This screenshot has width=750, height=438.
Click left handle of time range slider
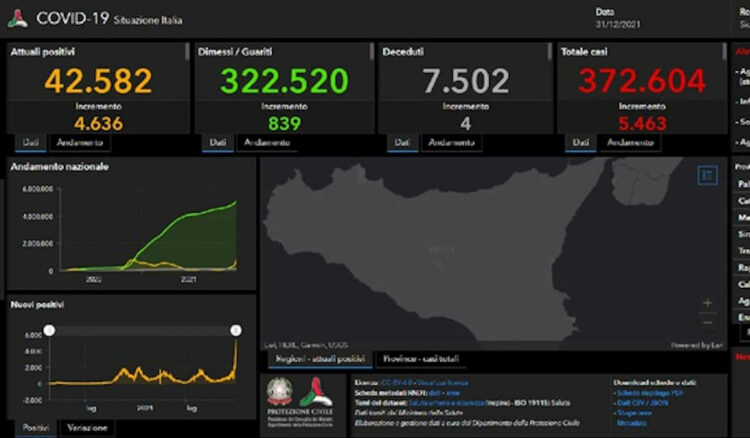tap(50, 330)
